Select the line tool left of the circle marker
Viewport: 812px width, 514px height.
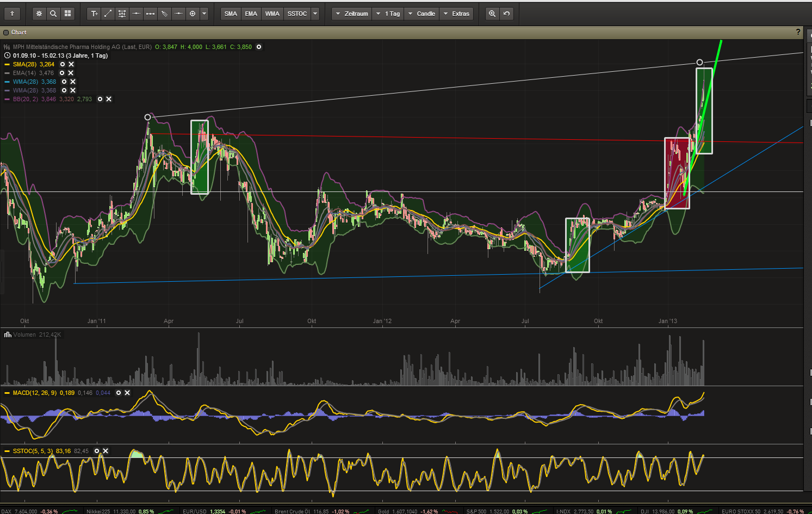click(x=178, y=14)
